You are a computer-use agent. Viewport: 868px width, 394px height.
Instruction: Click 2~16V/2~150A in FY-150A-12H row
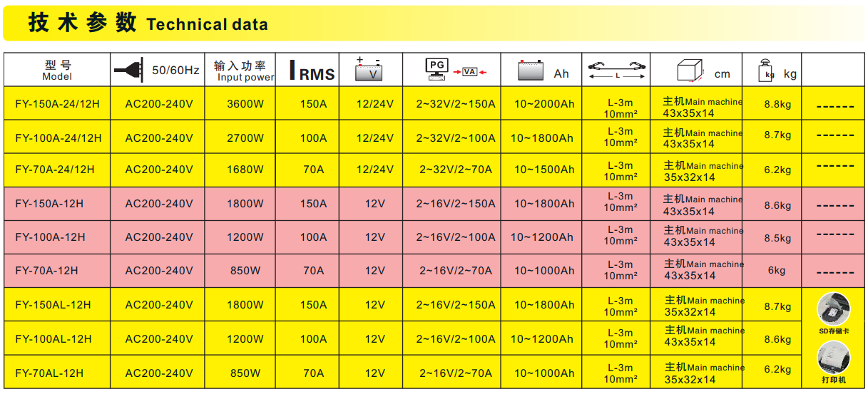pyautogui.click(x=456, y=204)
